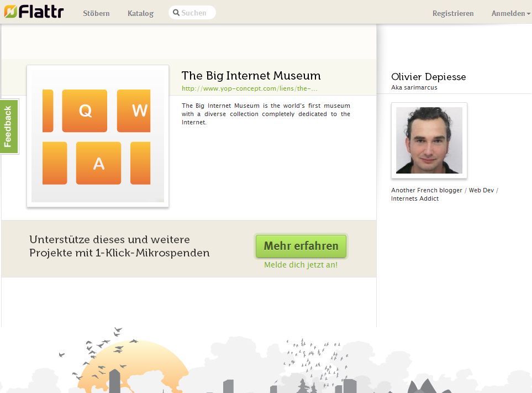Click the Mehr erfahren button

click(x=301, y=246)
